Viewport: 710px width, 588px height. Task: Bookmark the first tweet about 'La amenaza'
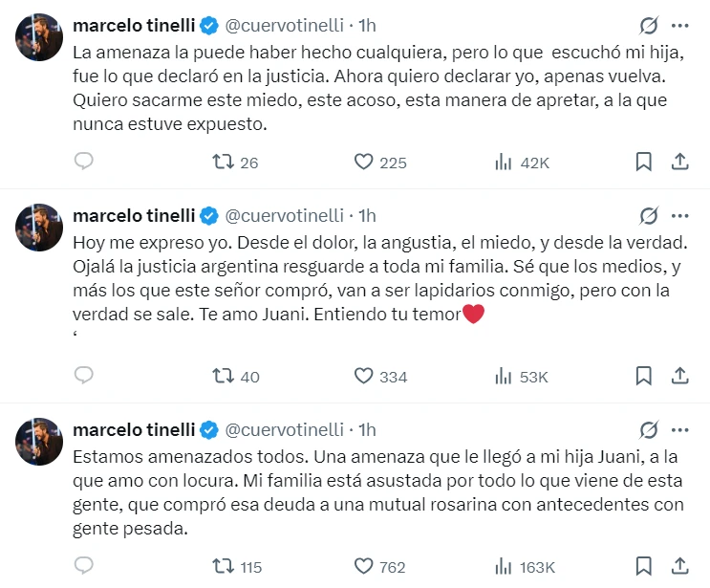click(x=644, y=162)
